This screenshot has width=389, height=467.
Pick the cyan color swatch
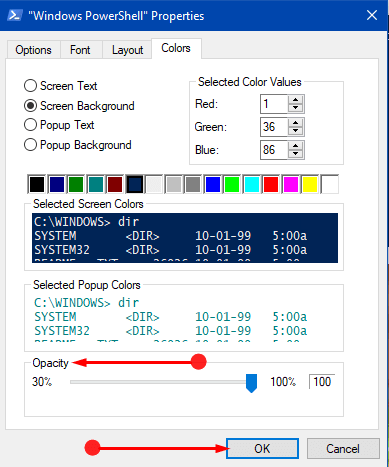point(252,184)
